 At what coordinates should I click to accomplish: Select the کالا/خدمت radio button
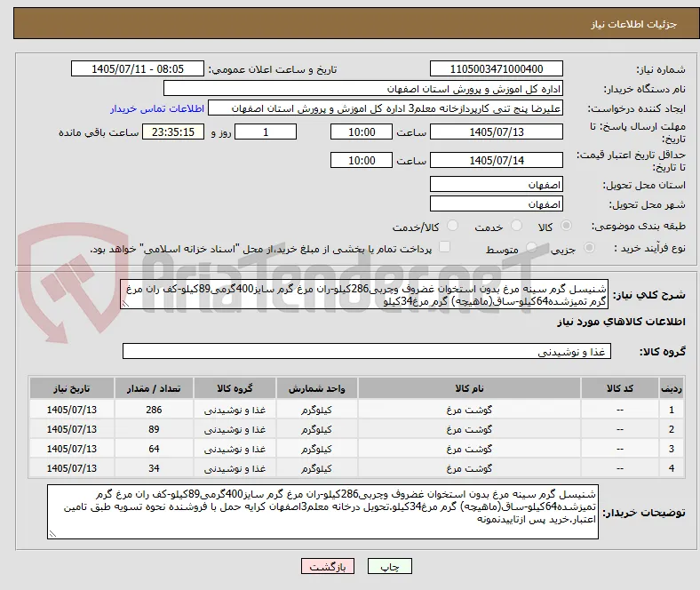point(453,226)
